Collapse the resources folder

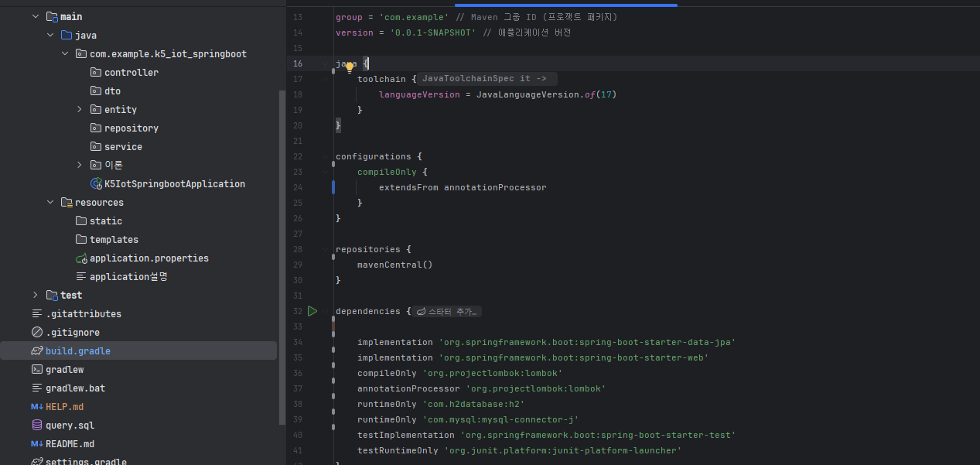[x=50, y=203]
